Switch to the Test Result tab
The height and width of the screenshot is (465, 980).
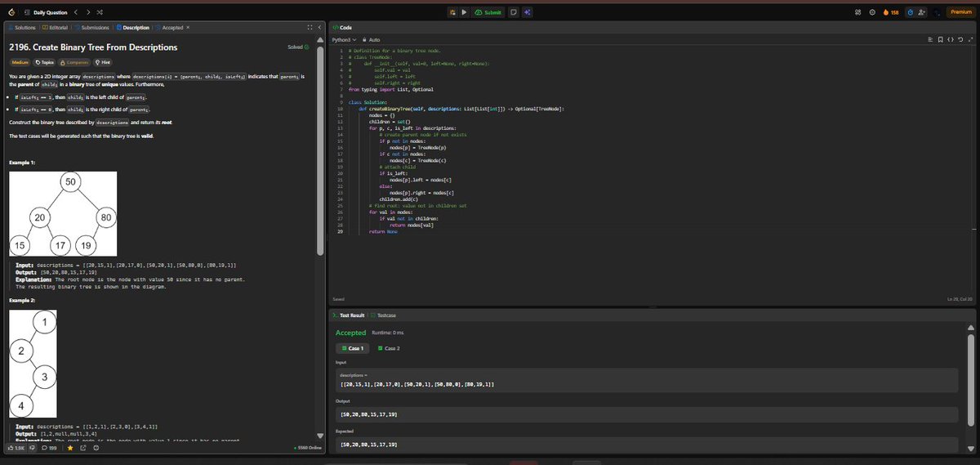pyautogui.click(x=350, y=315)
